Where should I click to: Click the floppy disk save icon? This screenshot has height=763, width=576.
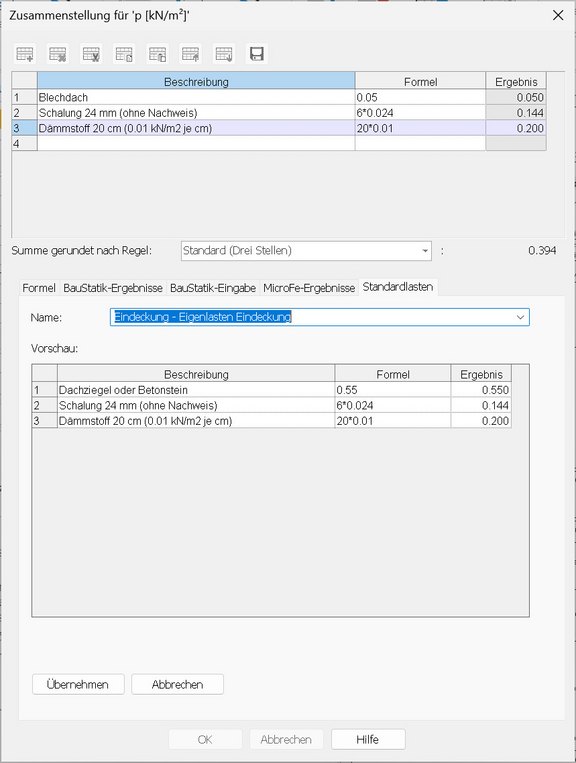pos(257,54)
